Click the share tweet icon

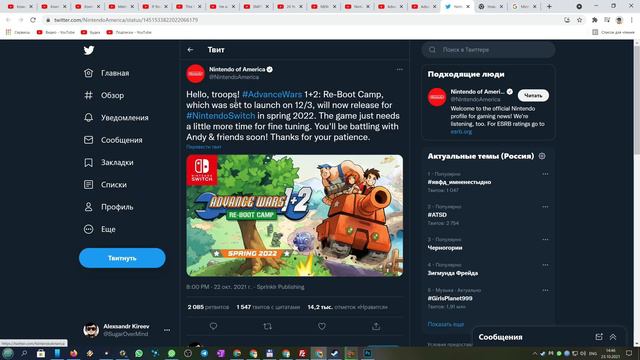pyautogui.click(x=376, y=326)
